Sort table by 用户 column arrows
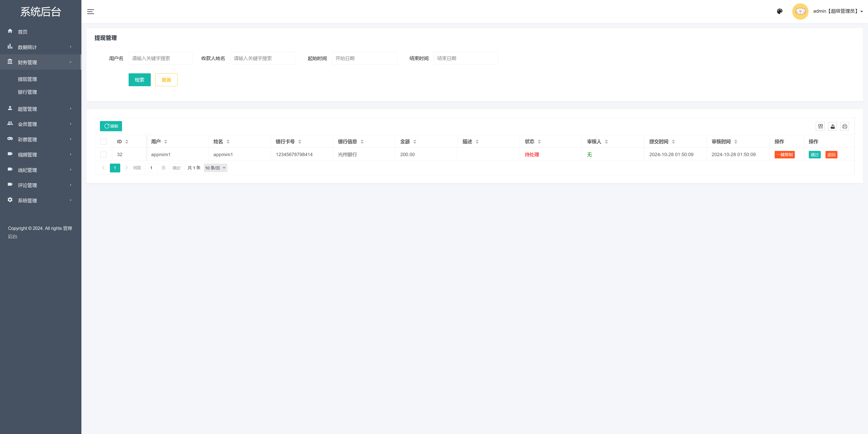The width and height of the screenshot is (868, 434). click(166, 142)
